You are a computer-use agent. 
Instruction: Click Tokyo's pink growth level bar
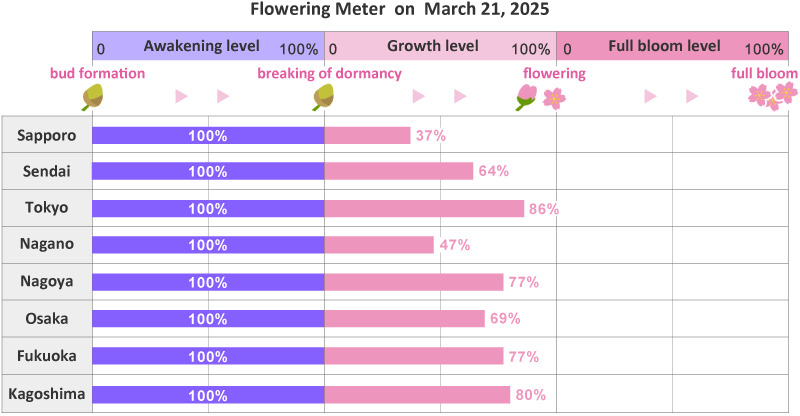(x=424, y=208)
